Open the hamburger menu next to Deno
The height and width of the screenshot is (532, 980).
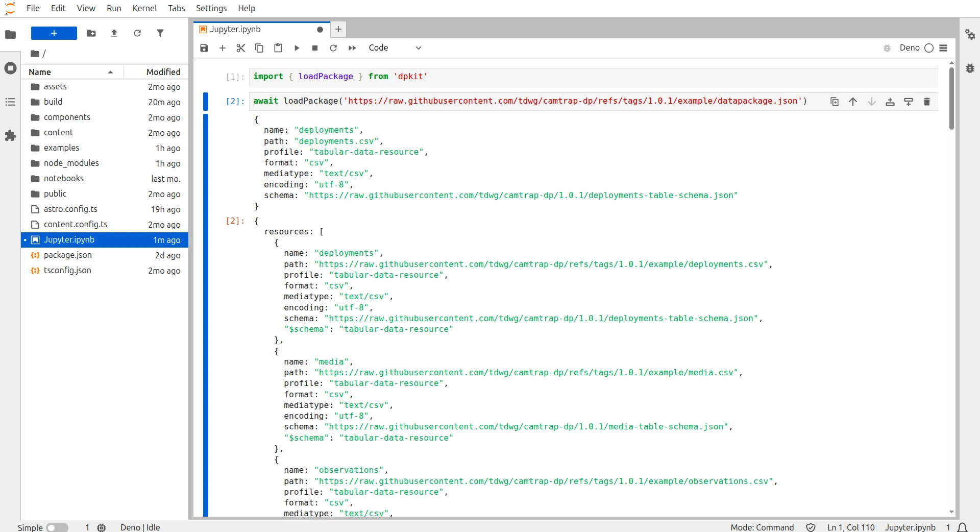pyautogui.click(x=944, y=47)
